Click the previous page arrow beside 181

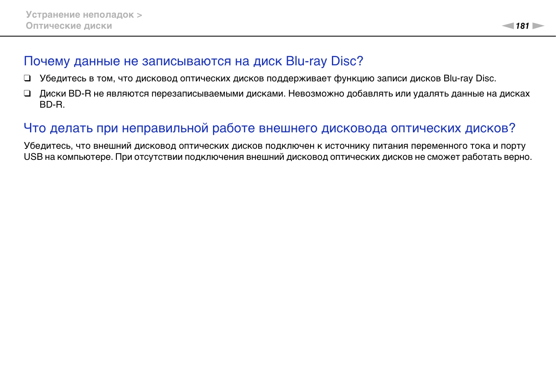coord(507,26)
